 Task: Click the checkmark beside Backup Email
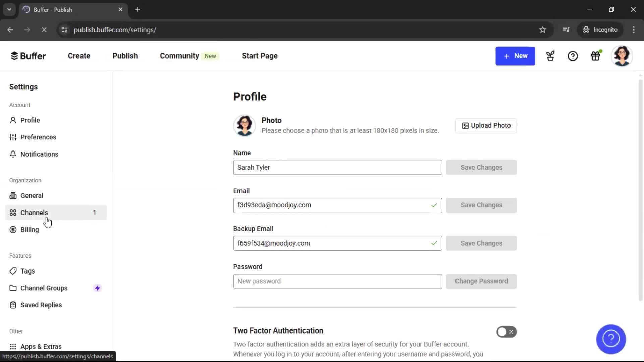[x=434, y=243]
